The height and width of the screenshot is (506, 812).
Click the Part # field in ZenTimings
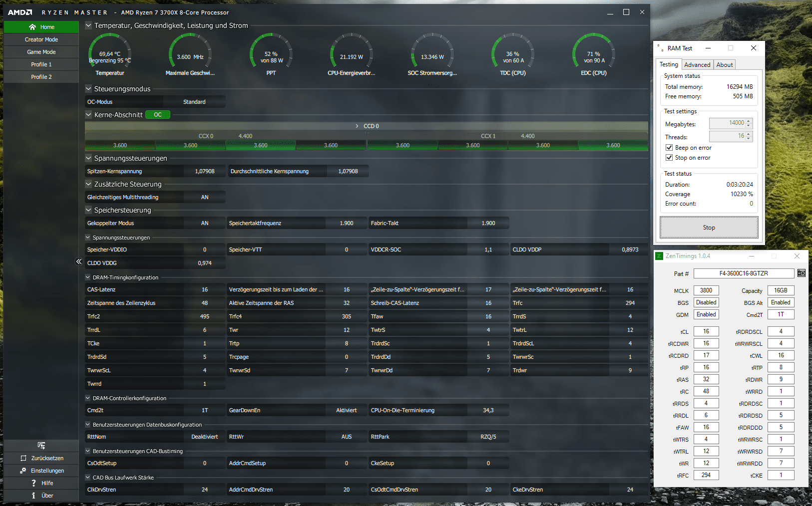click(744, 273)
